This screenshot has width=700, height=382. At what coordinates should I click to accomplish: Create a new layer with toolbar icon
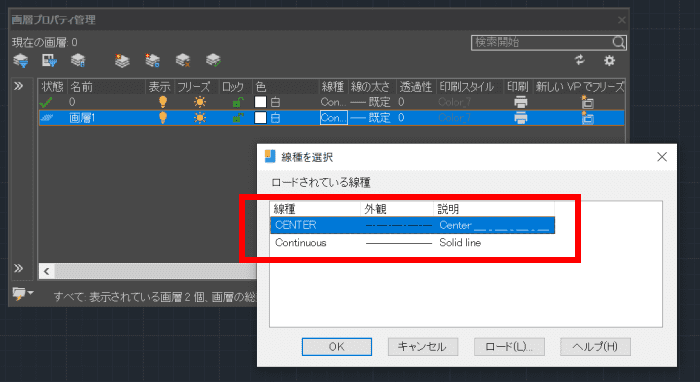tap(122, 60)
